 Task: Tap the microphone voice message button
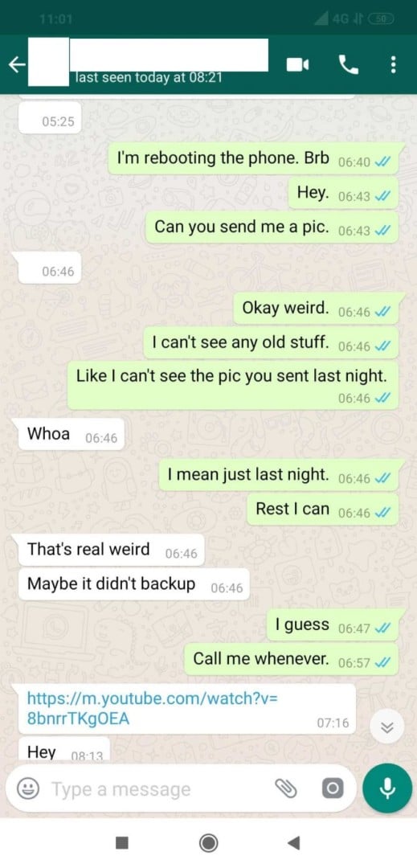pyautogui.click(x=388, y=788)
